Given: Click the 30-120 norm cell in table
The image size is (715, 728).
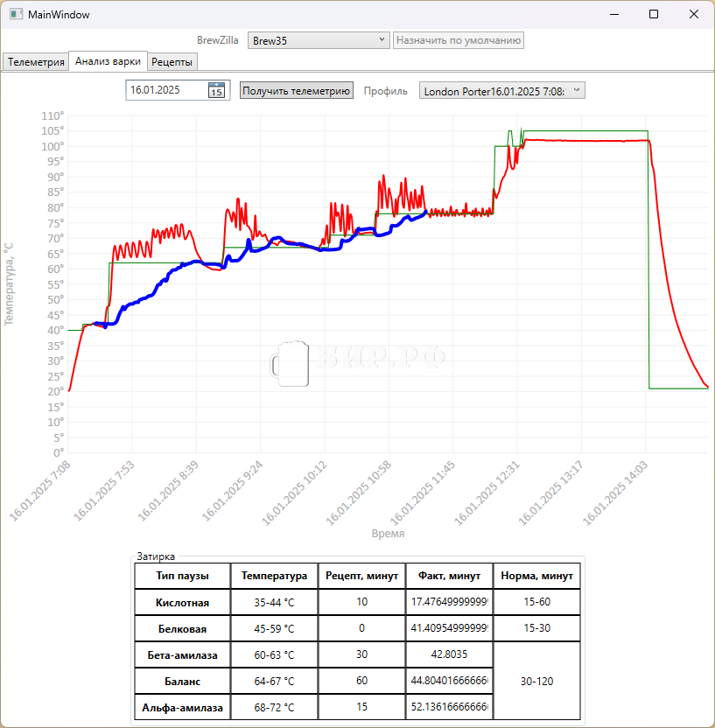Looking at the screenshot, I should coord(536,681).
